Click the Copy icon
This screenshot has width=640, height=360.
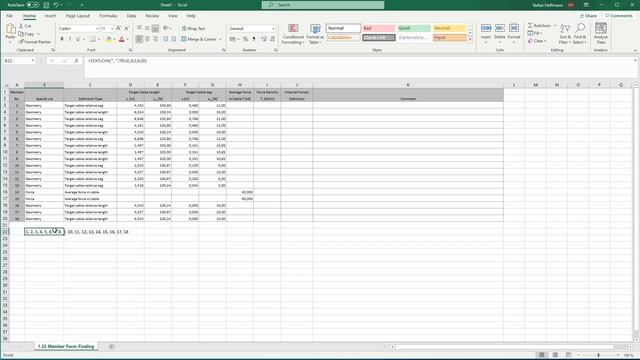click(x=21, y=34)
